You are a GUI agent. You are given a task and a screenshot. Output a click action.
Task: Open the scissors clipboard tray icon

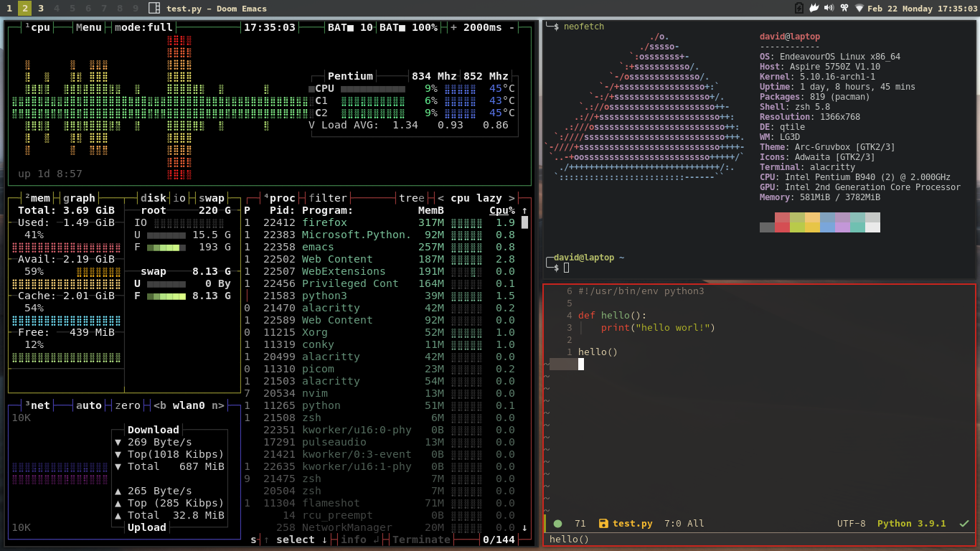pos(844,8)
